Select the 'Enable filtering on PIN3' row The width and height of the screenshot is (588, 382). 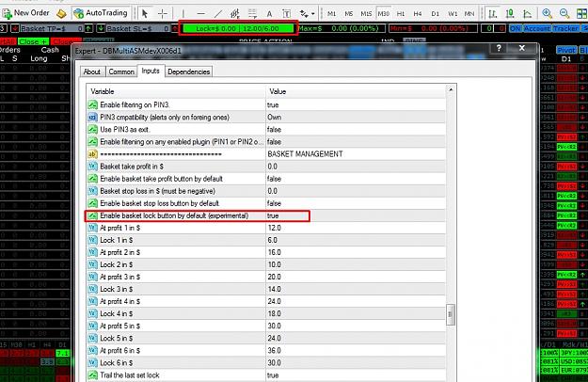(266, 105)
